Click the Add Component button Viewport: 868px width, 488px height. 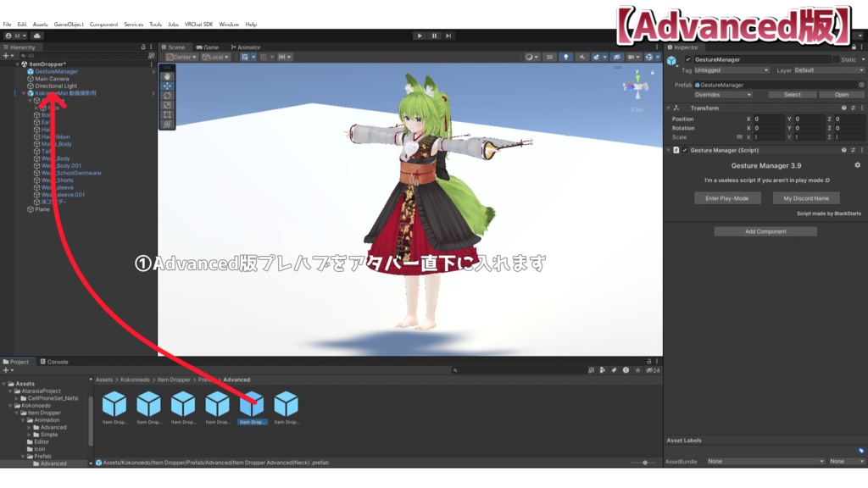tap(765, 231)
